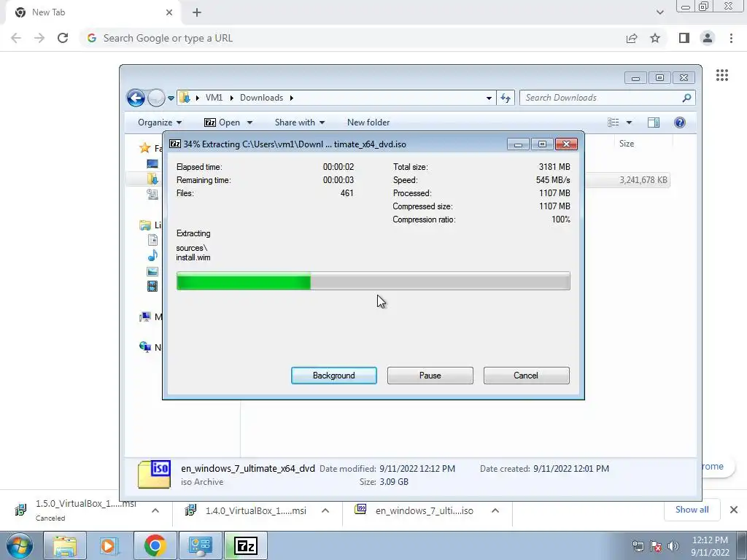Select the Downloads folder icon in navigation pane
The width and height of the screenshot is (747, 560).
tap(152, 179)
